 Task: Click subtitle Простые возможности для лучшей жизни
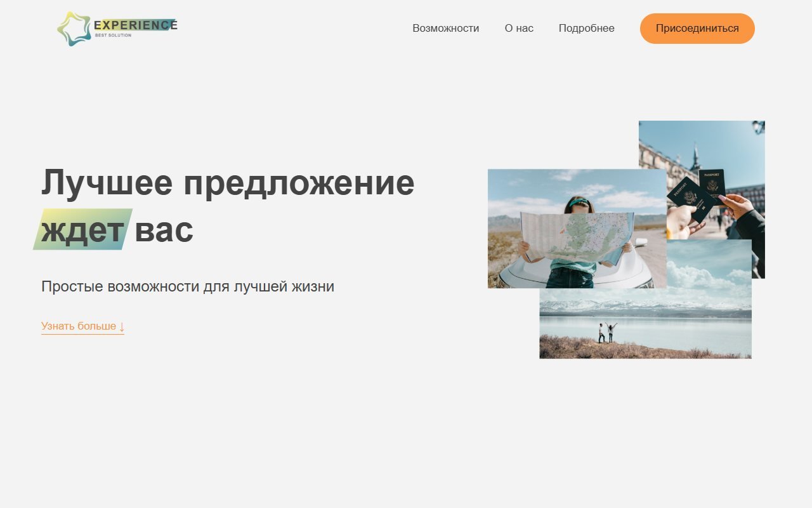tap(188, 286)
